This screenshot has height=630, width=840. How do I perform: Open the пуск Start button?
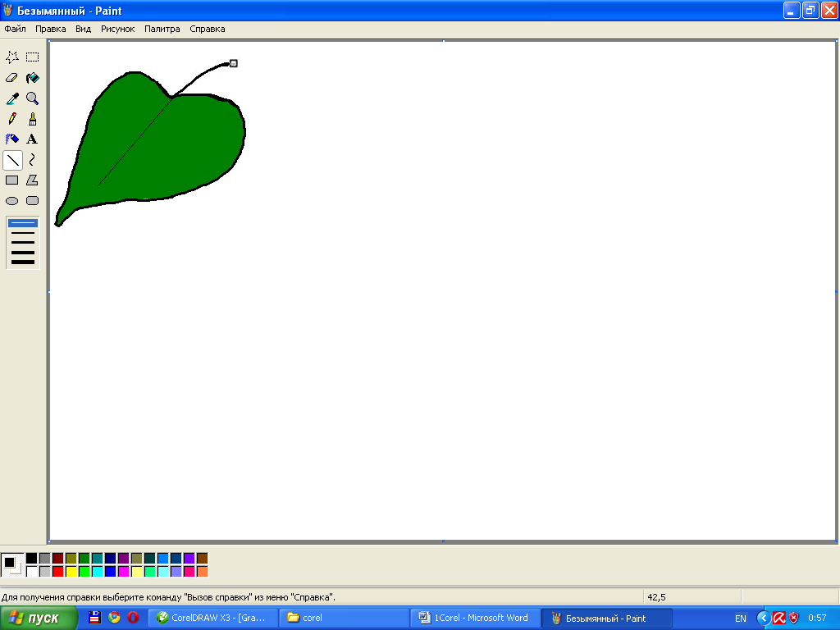click(39, 619)
